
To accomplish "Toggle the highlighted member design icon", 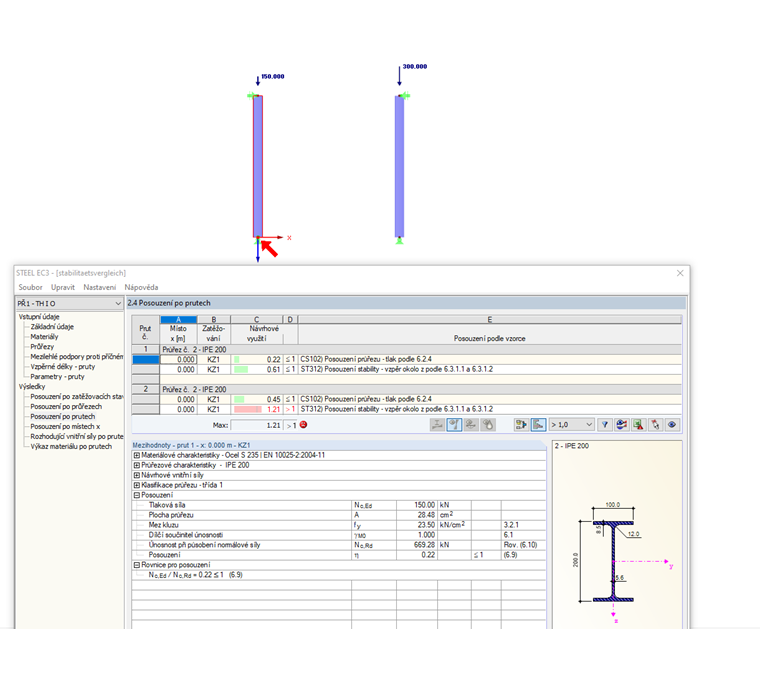I will [454, 425].
